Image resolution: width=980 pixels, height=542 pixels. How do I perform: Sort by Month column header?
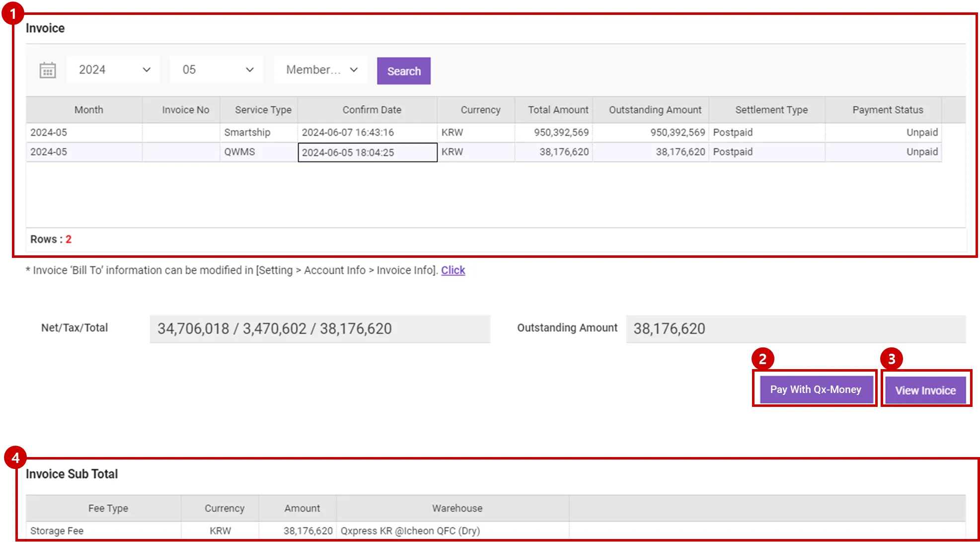(88, 110)
